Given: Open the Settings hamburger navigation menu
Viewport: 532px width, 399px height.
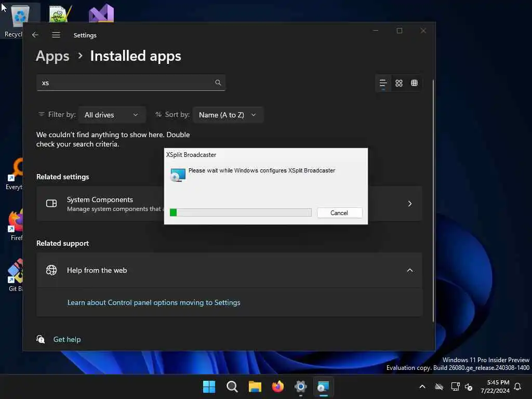Looking at the screenshot, I should point(56,35).
